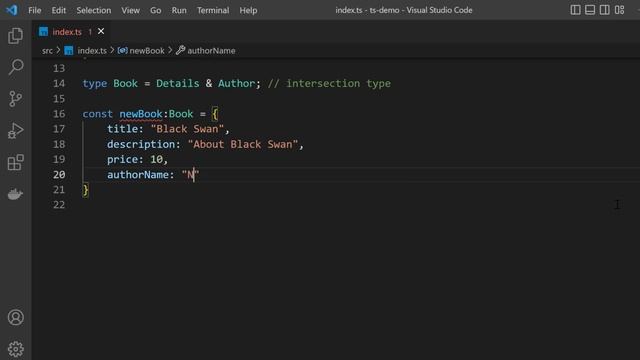
Task: Click the "About Black Swan" string
Action: 242,144
